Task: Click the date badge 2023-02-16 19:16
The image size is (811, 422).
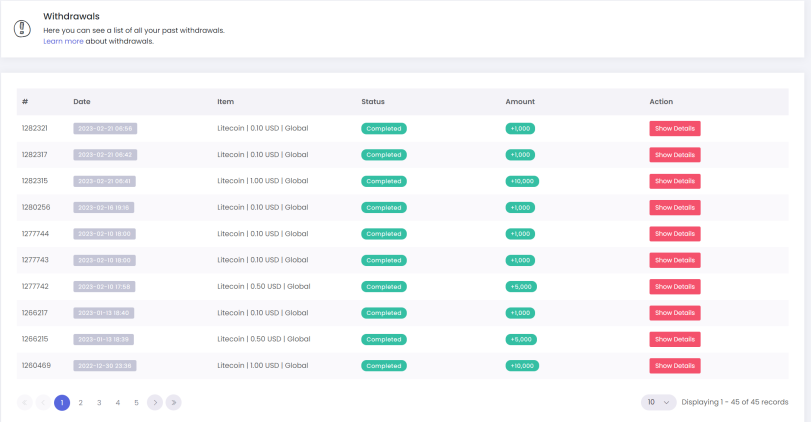Action: [x=103, y=207]
